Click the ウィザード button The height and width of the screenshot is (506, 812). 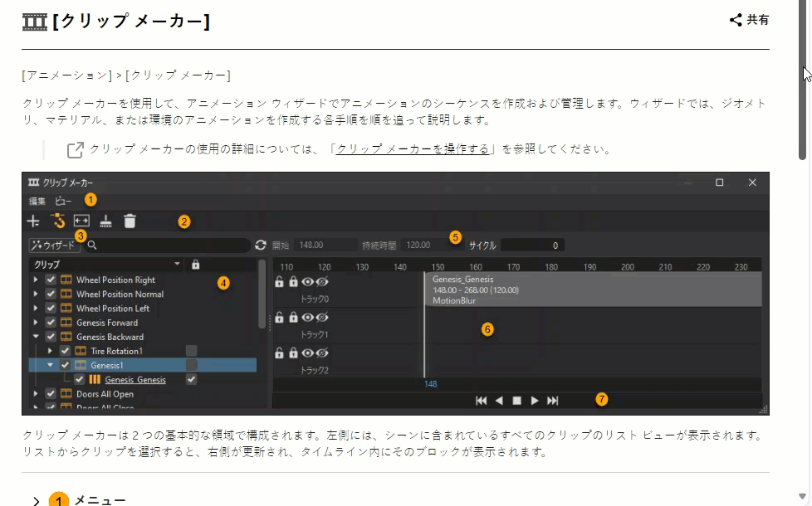55,245
